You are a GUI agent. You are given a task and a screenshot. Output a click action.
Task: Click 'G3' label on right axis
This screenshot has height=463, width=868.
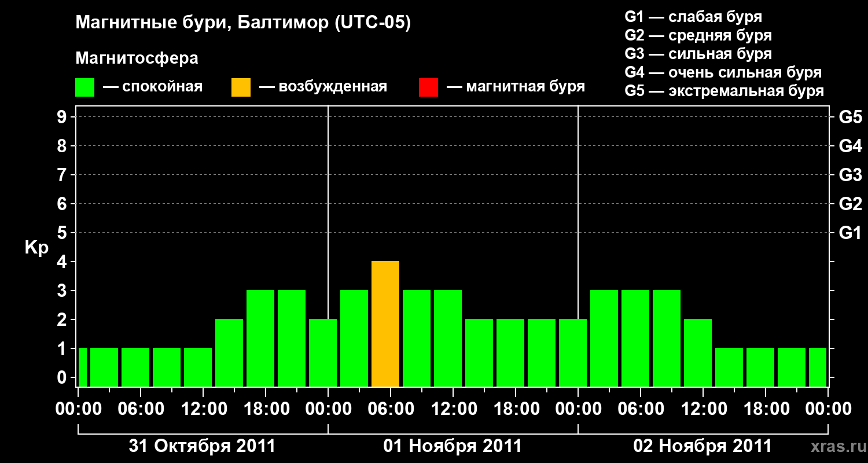click(850, 175)
